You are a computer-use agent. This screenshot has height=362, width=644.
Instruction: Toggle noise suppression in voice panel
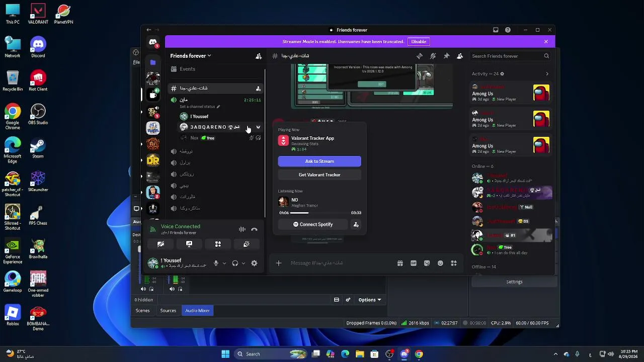[x=242, y=229]
